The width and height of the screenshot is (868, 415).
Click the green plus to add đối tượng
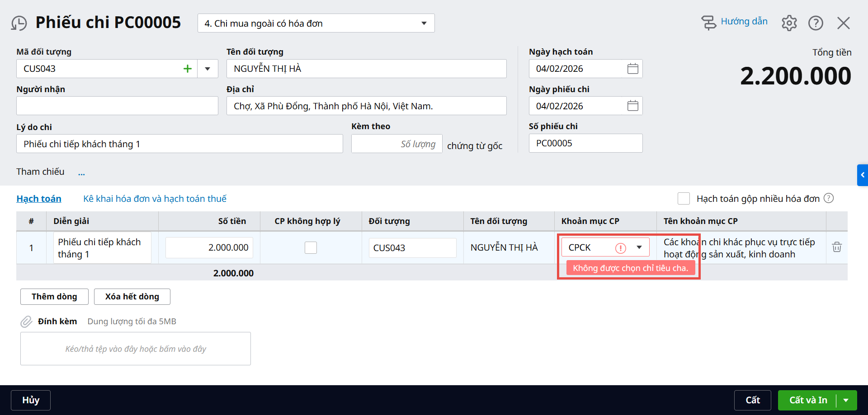(188, 69)
